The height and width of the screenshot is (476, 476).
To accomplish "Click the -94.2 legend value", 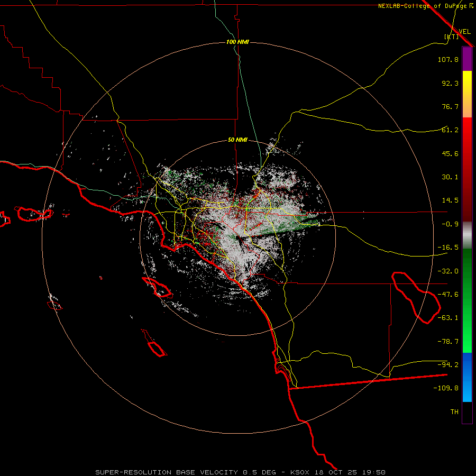I will tap(448, 364).
